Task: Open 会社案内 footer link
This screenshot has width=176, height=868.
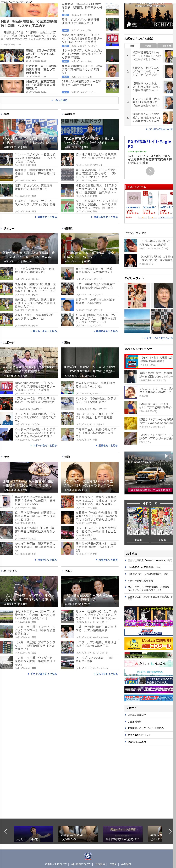Action: [x=126, y=864]
